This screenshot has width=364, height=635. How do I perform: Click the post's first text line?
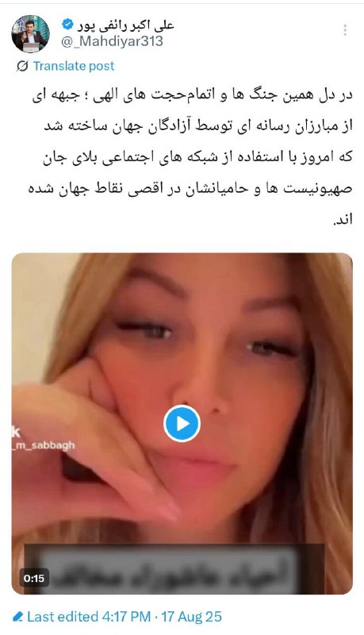(193, 96)
